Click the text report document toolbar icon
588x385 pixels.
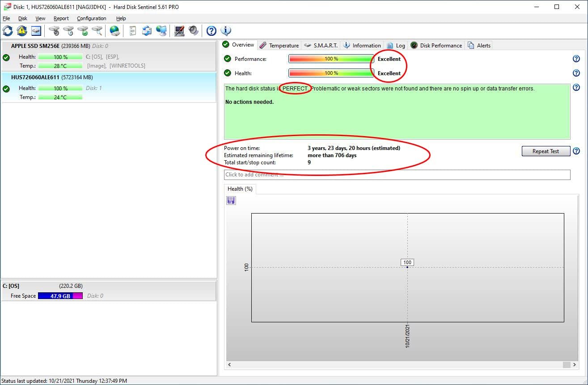click(x=132, y=31)
